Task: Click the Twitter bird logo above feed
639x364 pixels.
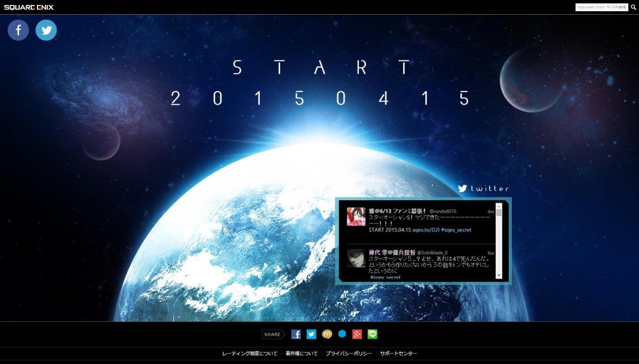Action: [x=462, y=188]
